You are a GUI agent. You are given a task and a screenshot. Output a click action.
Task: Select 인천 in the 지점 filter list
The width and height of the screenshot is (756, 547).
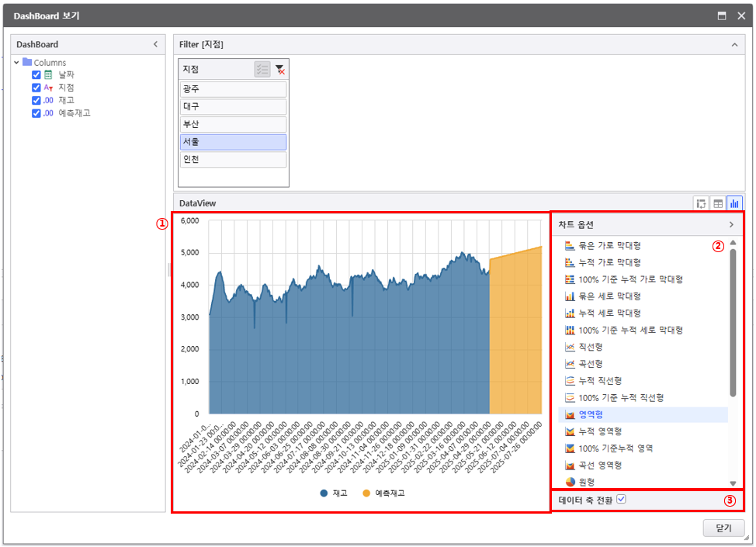click(x=233, y=160)
